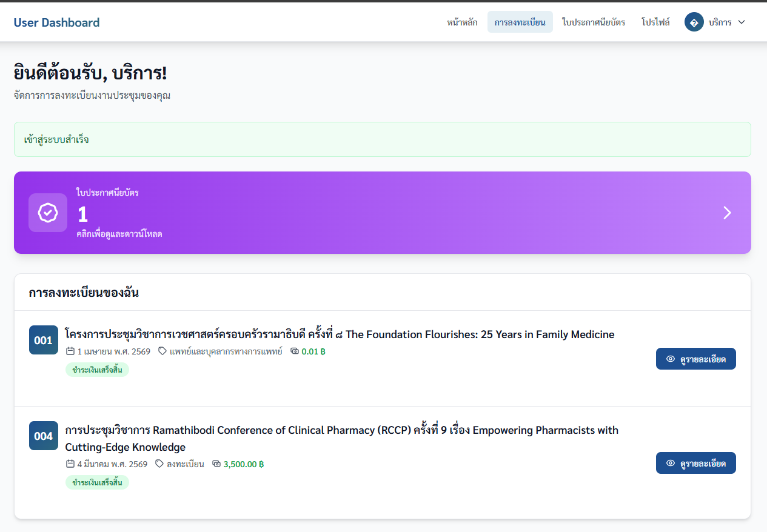The height and width of the screenshot is (532, 767).
Task: Click the tag icon beside แพทย์และบุคลากรทางการแพทย์
Action: pyautogui.click(x=162, y=351)
